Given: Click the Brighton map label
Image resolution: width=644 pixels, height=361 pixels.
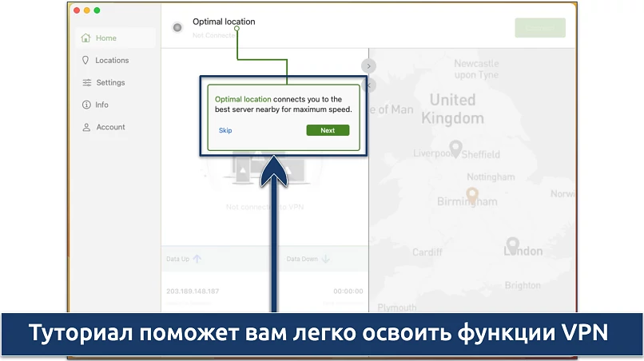Looking at the screenshot, I should click(523, 285).
